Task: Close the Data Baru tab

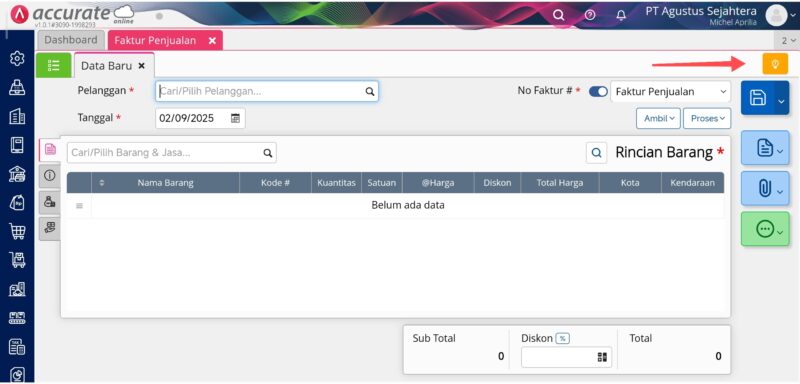Action: click(x=142, y=66)
